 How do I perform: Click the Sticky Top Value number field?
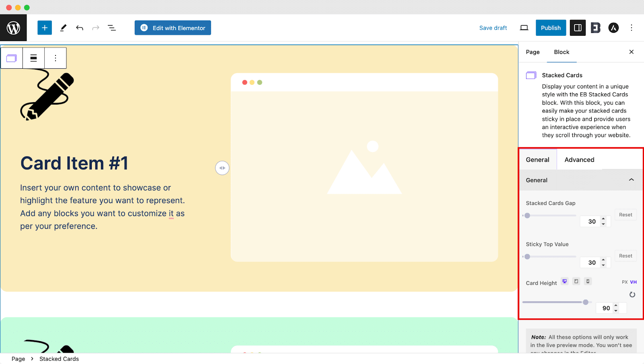point(595,263)
